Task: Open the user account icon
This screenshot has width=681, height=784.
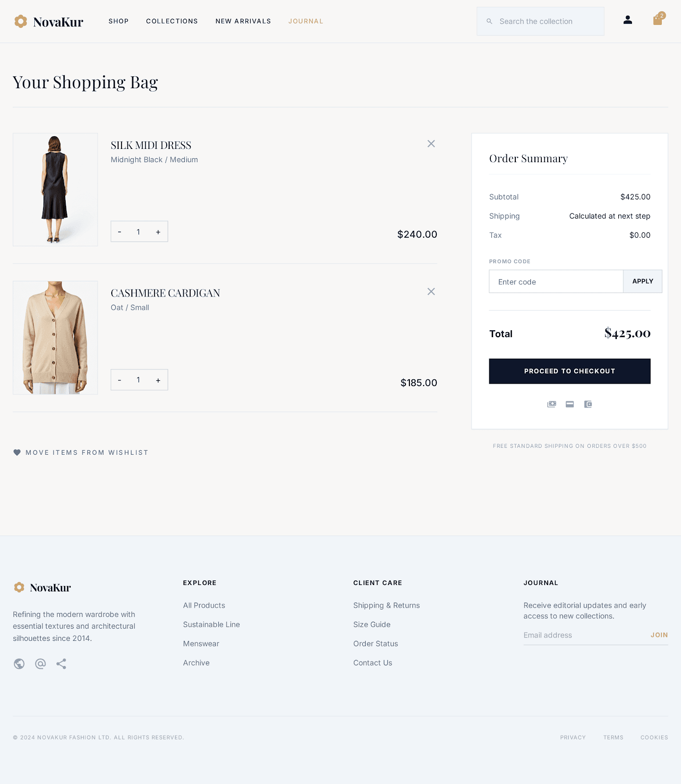Action: point(628,20)
